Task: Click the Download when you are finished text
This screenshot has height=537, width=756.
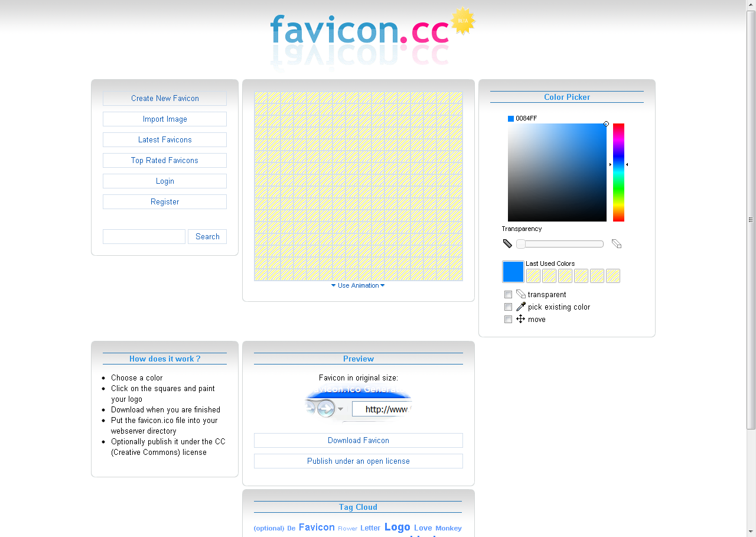Action: [x=165, y=410]
